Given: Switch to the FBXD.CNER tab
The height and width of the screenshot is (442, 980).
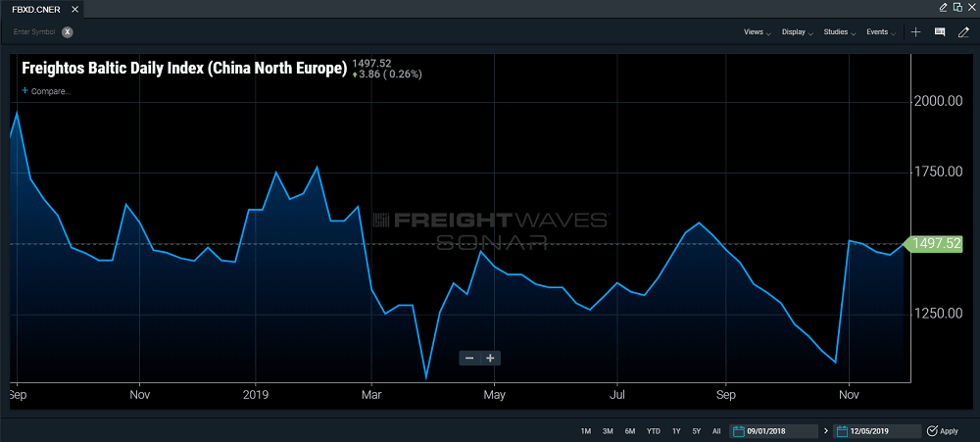Looking at the screenshot, I should [x=36, y=10].
